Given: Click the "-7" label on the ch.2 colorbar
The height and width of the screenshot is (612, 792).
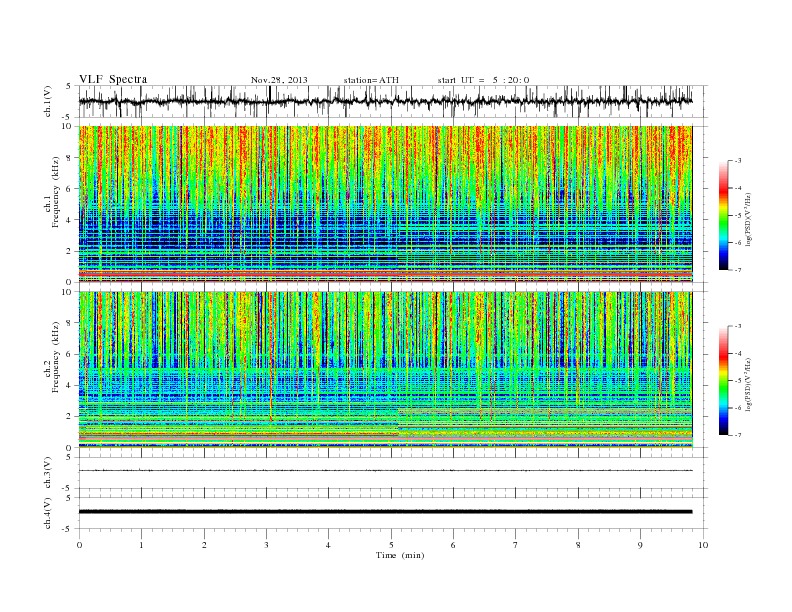Looking at the screenshot, I should pyautogui.click(x=738, y=435).
